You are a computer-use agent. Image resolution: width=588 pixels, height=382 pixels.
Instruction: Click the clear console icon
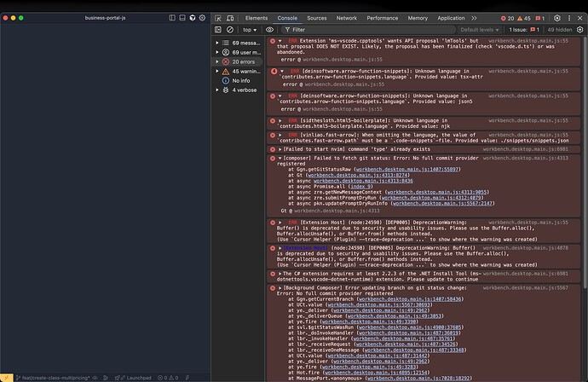point(230,30)
